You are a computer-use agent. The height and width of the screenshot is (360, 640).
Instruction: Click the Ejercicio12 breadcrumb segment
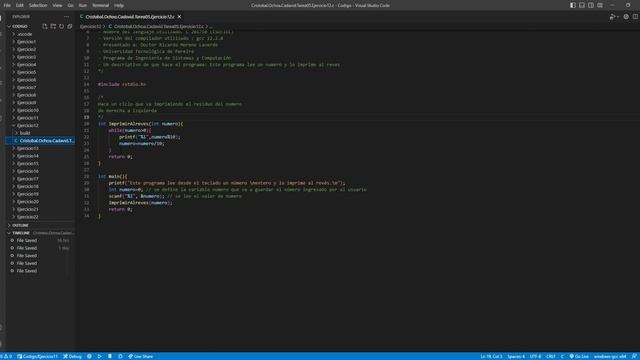coord(90,26)
